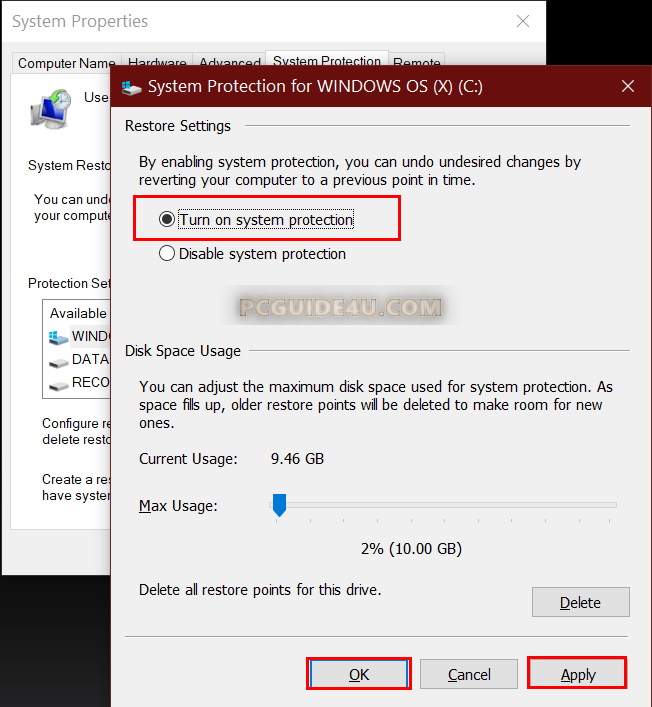Click the Max Usage slider handle
Viewport: 652px width, 707px height.
tap(280, 507)
